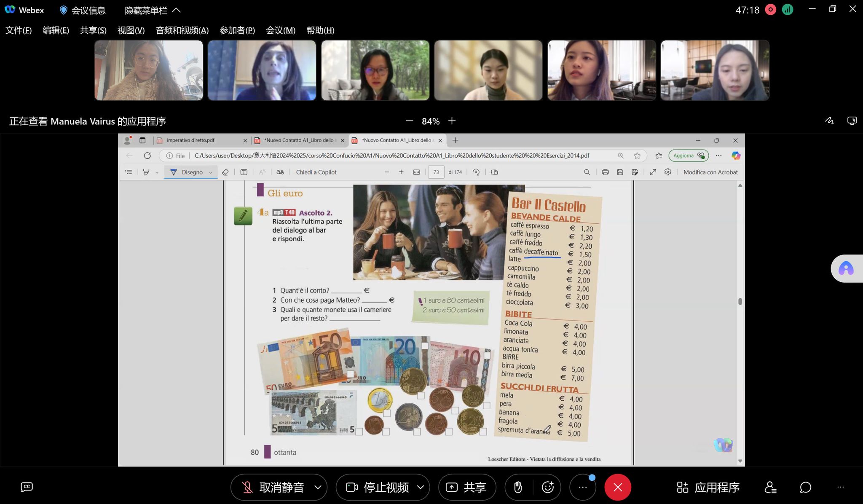Click the green audio statistics icon
Image resolution: width=863 pixels, height=504 pixels.
coord(787,9)
